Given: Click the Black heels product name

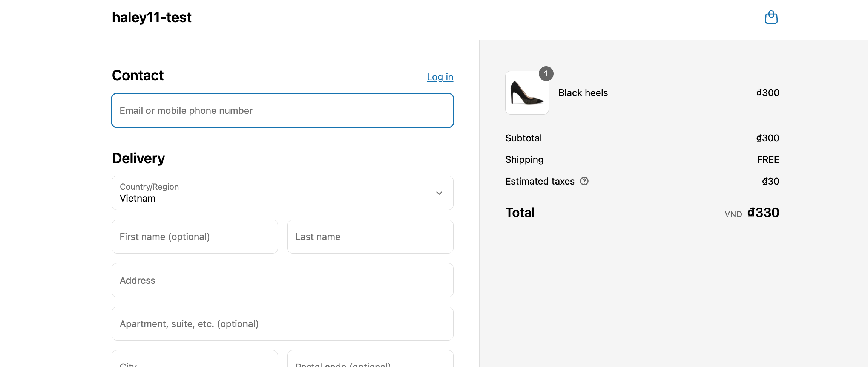Looking at the screenshot, I should (x=583, y=93).
